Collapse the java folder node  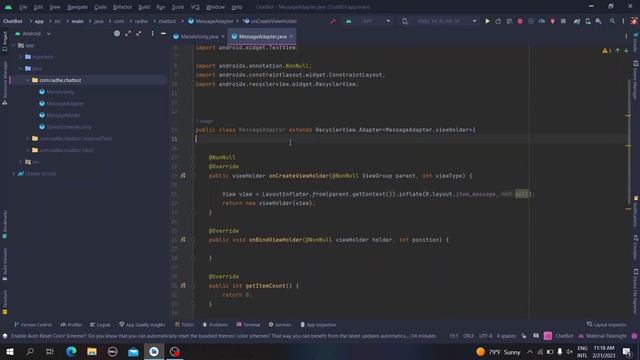(21, 69)
